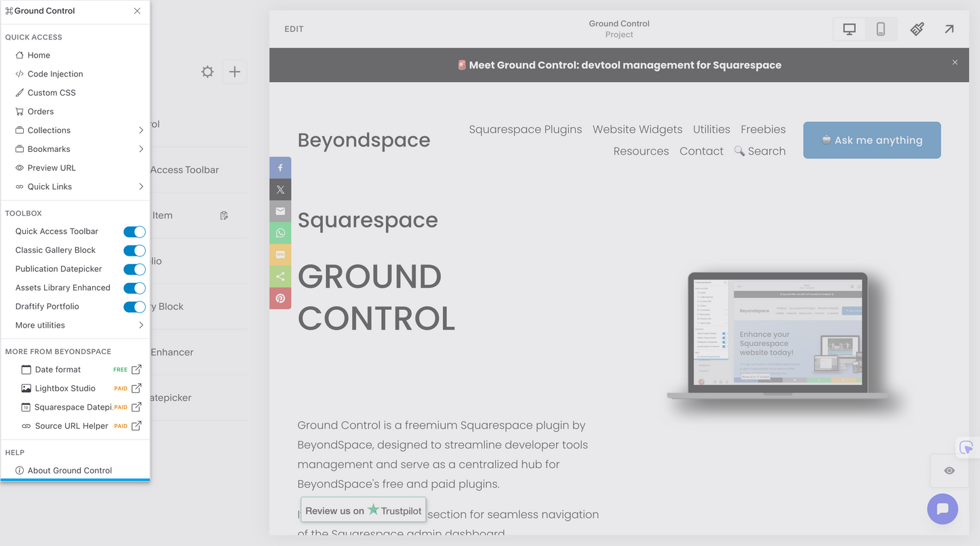Open Date format external link icon
The height and width of the screenshot is (546, 980).
click(136, 370)
